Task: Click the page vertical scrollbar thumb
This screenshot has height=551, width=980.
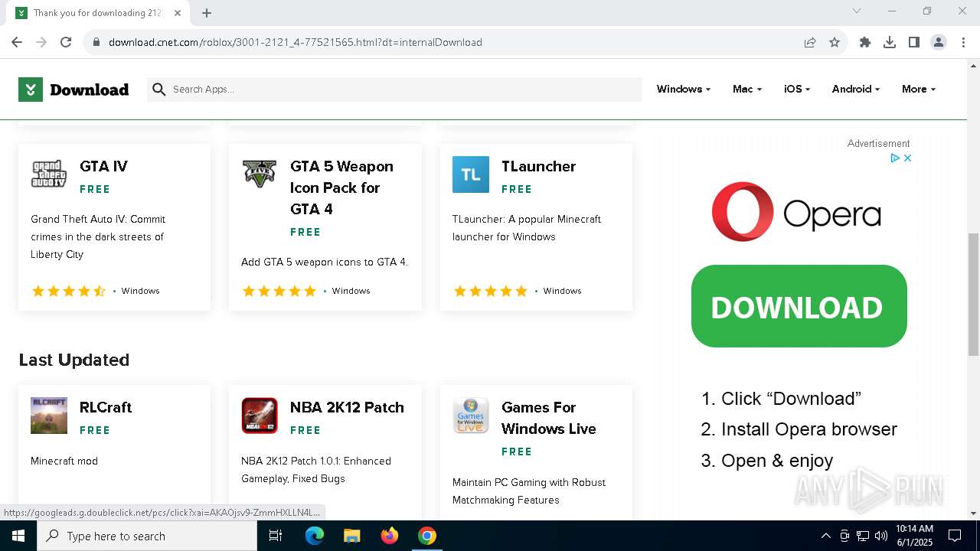Action: (x=973, y=294)
